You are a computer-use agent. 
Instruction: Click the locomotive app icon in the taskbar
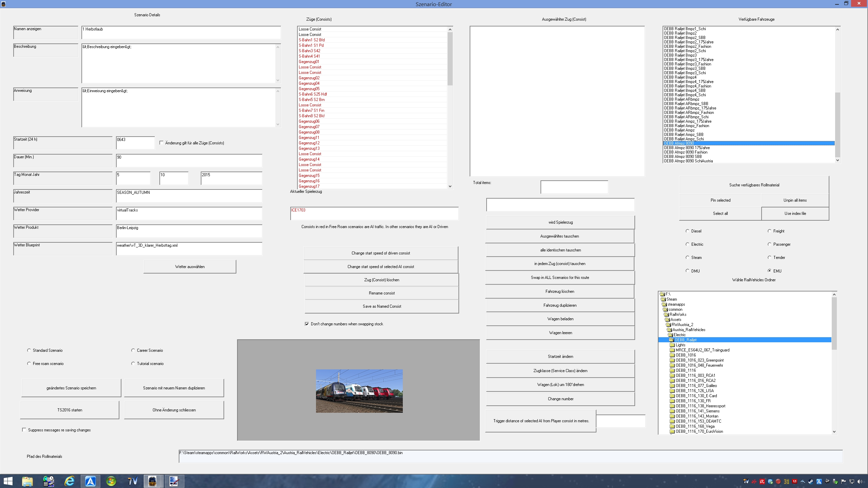(152, 481)
